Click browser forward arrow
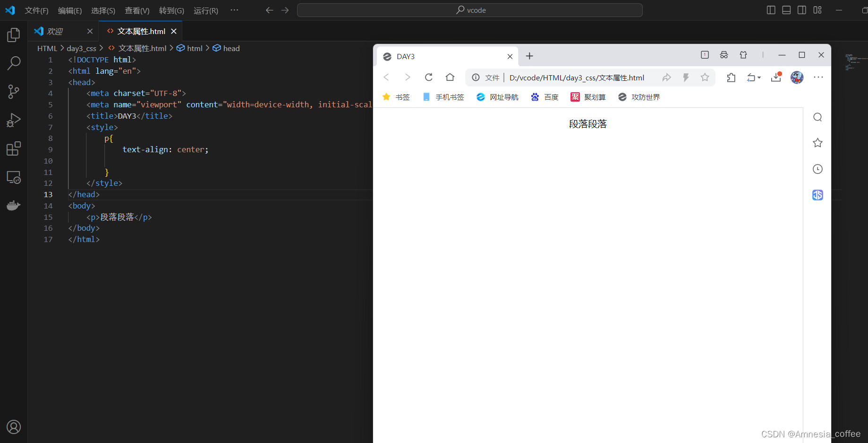This screenshot has height=443, width=868. 408,77
